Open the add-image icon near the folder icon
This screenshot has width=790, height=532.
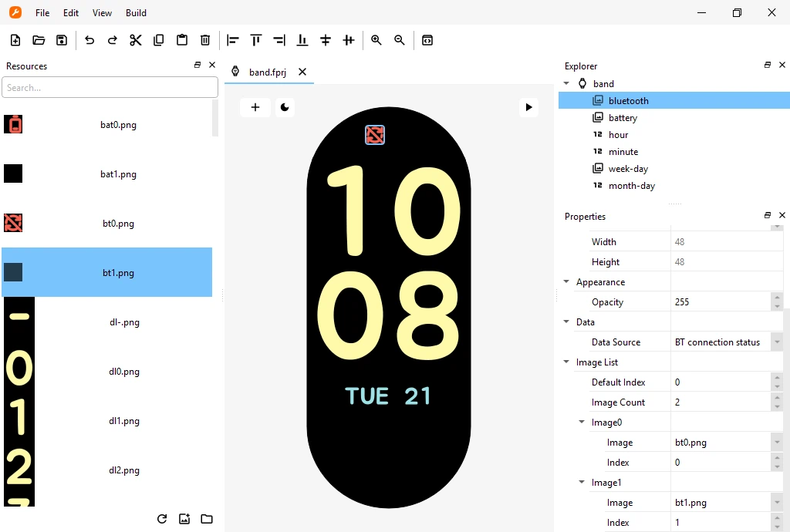184,519
